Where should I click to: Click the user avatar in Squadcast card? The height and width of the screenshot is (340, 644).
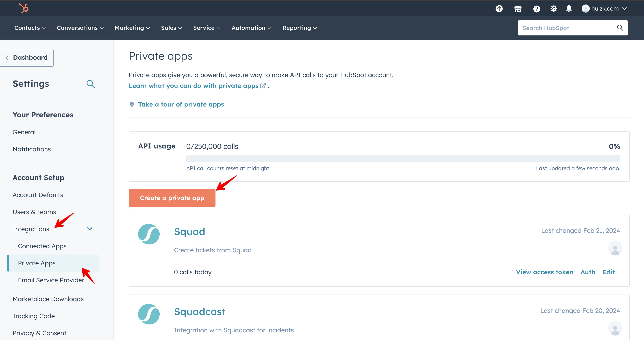[x=615, y=329]
